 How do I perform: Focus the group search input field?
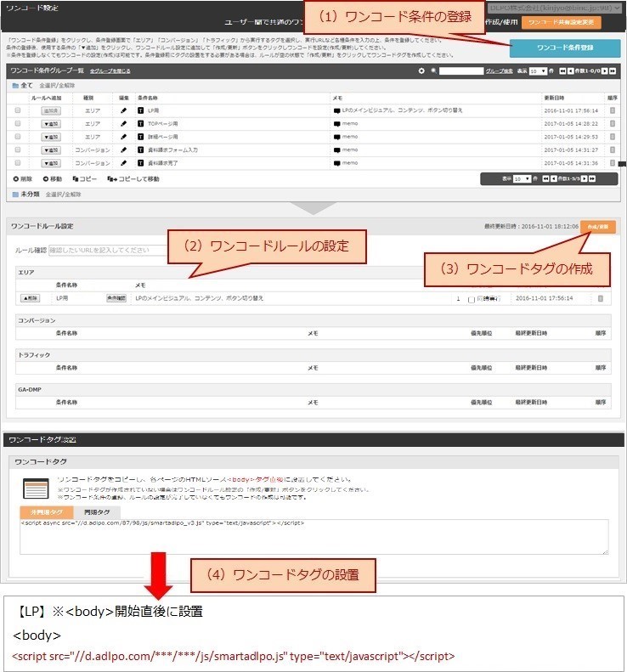(x=461, y=71)
